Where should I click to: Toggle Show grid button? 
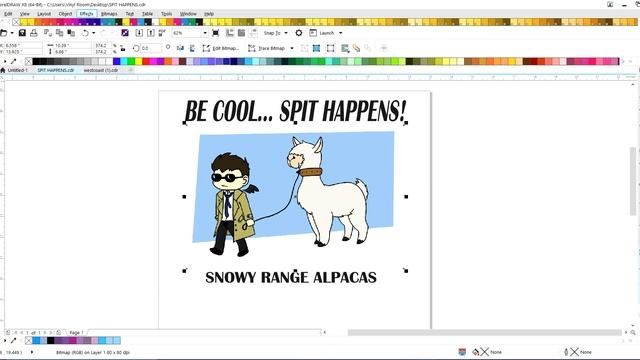(x=241, y=33)
